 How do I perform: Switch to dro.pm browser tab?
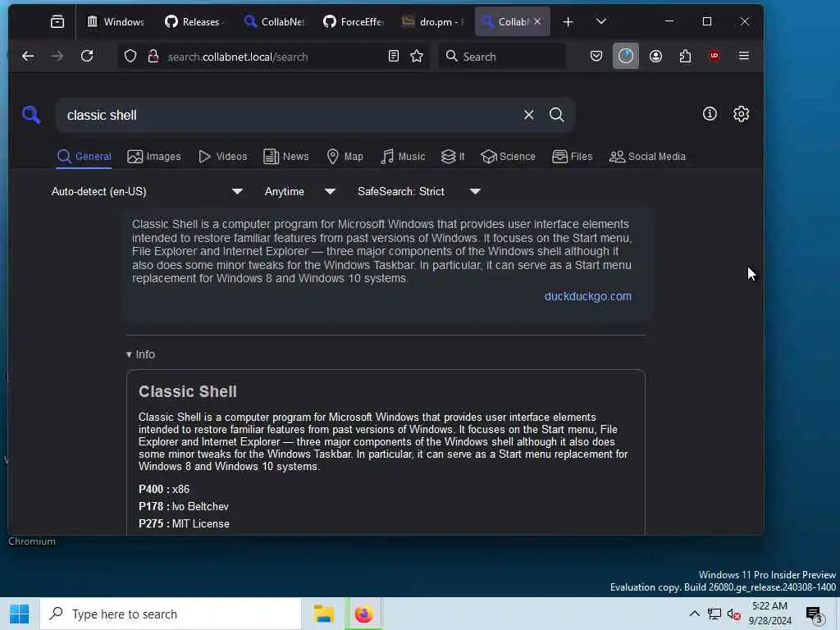[433, 21]
